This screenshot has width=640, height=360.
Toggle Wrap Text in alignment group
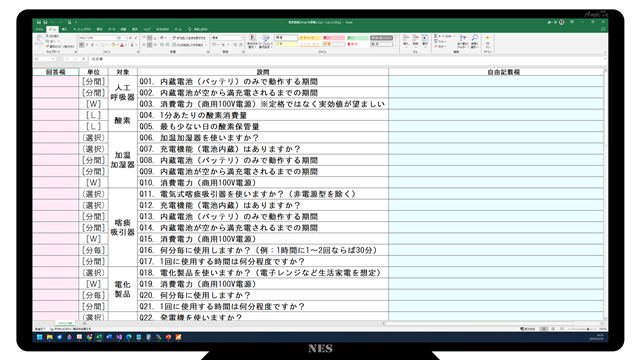click(189, 38)
